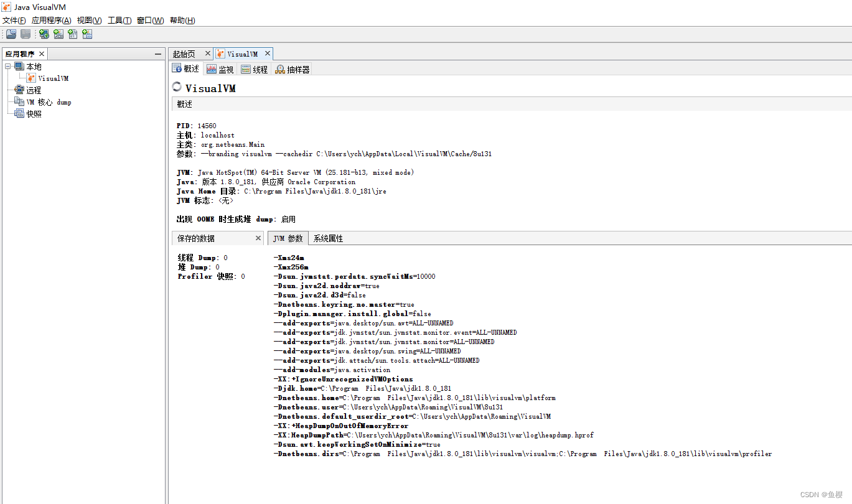This screenshot has width=852, height=504.
Task: Close the 应用程序 panel
Action: (42, 54)
